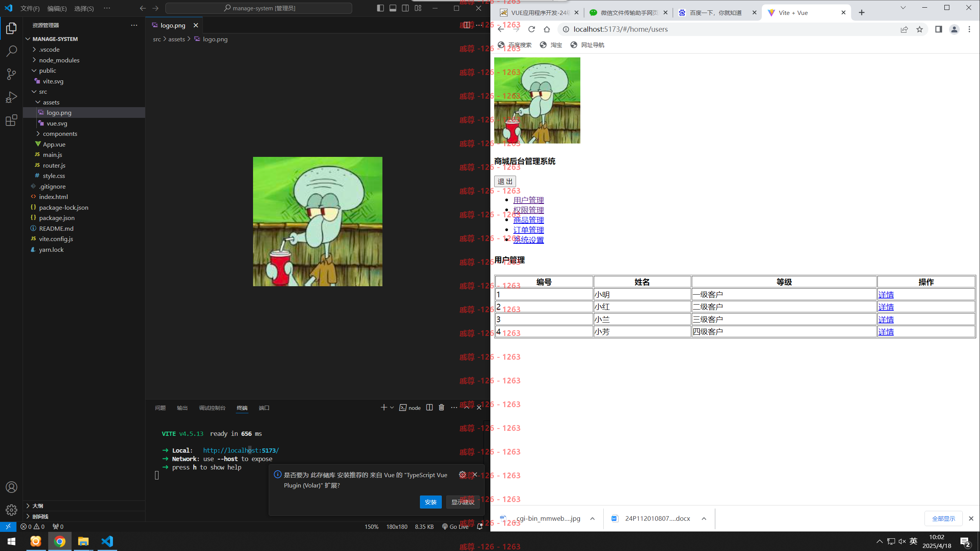Click Go Live in the status bar

pyautogui.click(x=455, y=527)
